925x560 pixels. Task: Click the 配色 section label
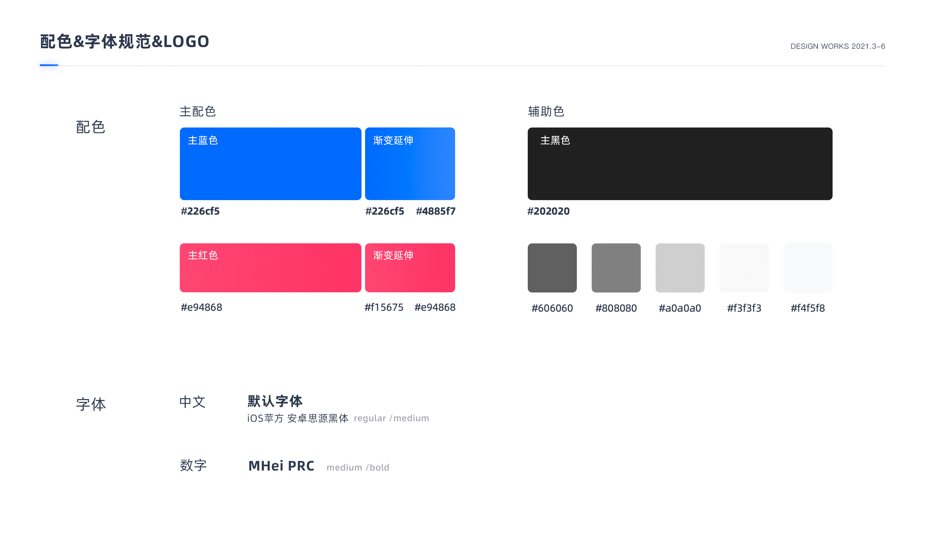(x=90, y=127)
